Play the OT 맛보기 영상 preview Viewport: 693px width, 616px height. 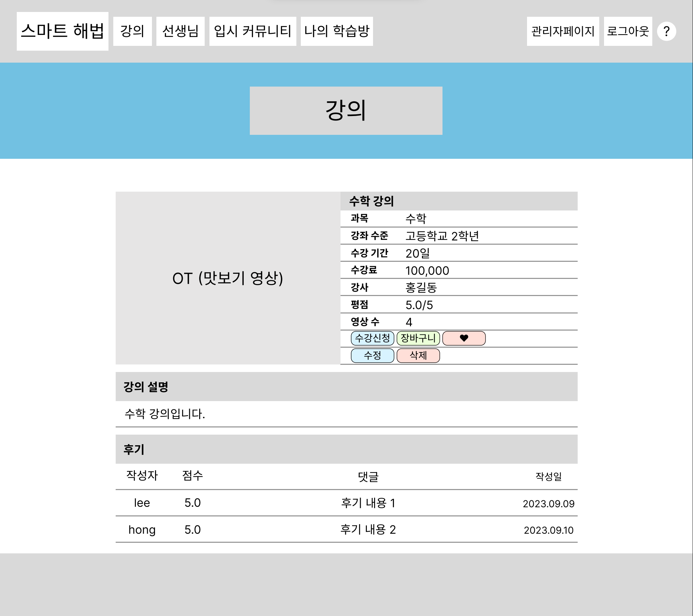tap(228, 278)
